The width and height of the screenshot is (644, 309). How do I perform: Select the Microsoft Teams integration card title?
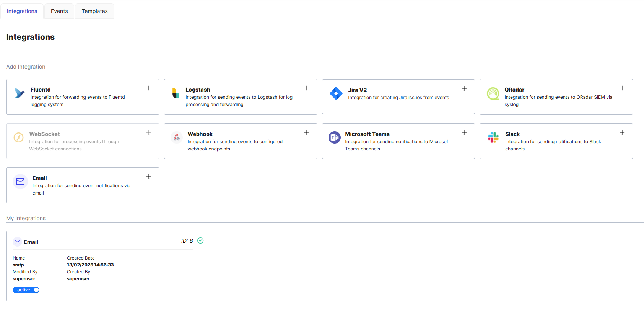367,134
